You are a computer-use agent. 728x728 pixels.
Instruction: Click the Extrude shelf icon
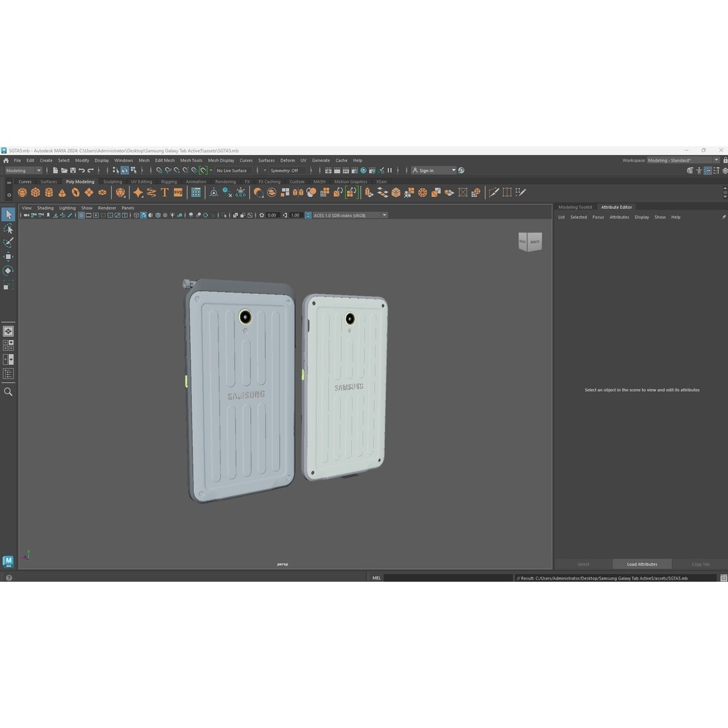tap(369, 192)
